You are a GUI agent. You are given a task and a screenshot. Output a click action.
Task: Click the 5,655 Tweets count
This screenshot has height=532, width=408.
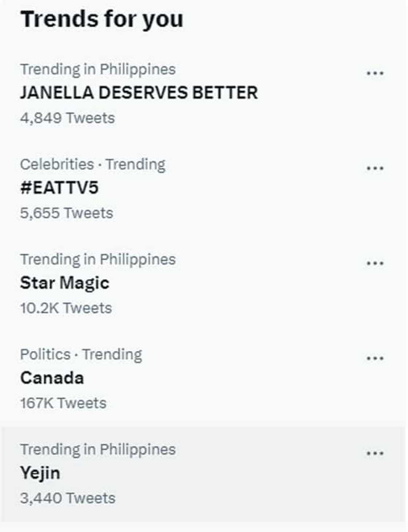pos(67,213)
